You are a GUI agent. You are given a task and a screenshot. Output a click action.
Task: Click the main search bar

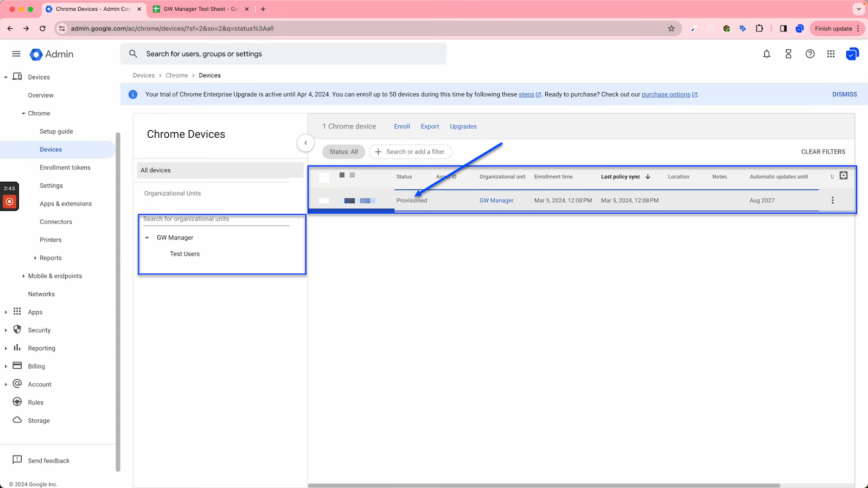coord(283,54)
